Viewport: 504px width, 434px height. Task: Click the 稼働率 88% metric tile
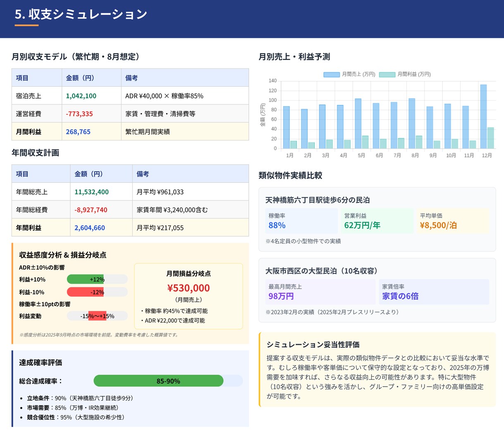pos(302,221)
